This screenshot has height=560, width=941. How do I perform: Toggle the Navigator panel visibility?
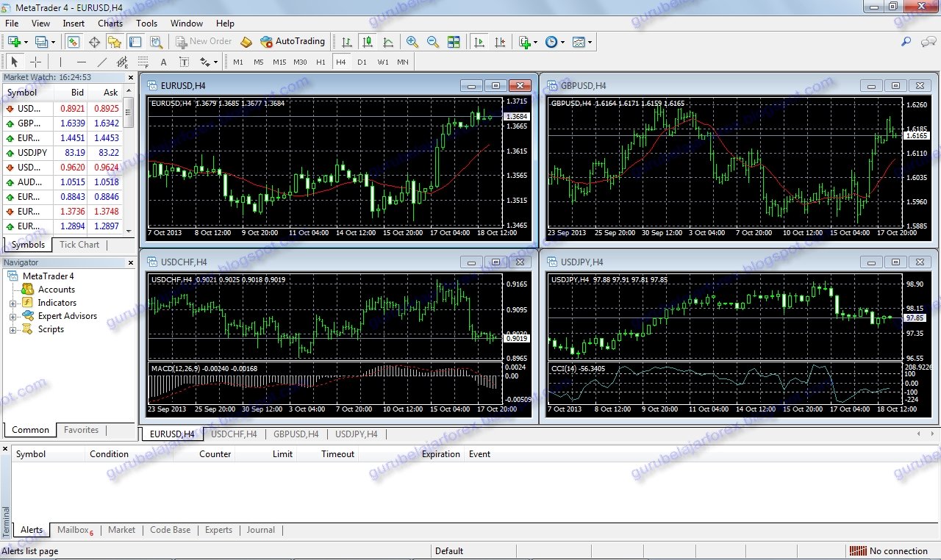pyautogui.click(x=115, y=42)
